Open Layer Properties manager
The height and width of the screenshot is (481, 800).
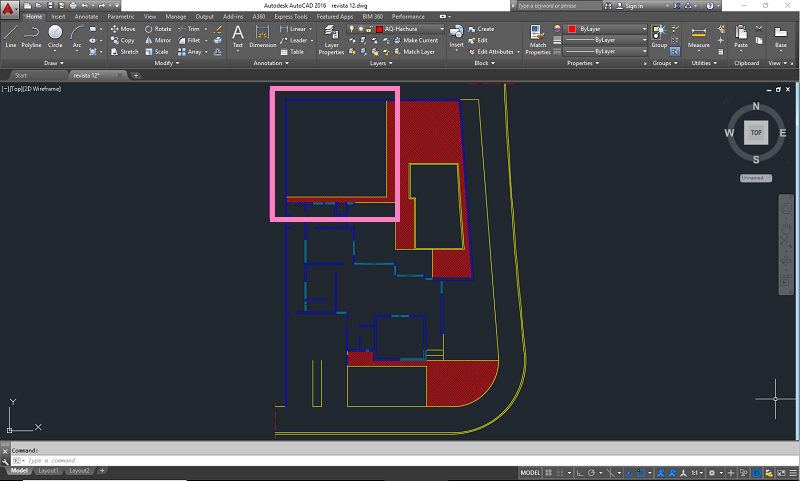click(331, 40)
